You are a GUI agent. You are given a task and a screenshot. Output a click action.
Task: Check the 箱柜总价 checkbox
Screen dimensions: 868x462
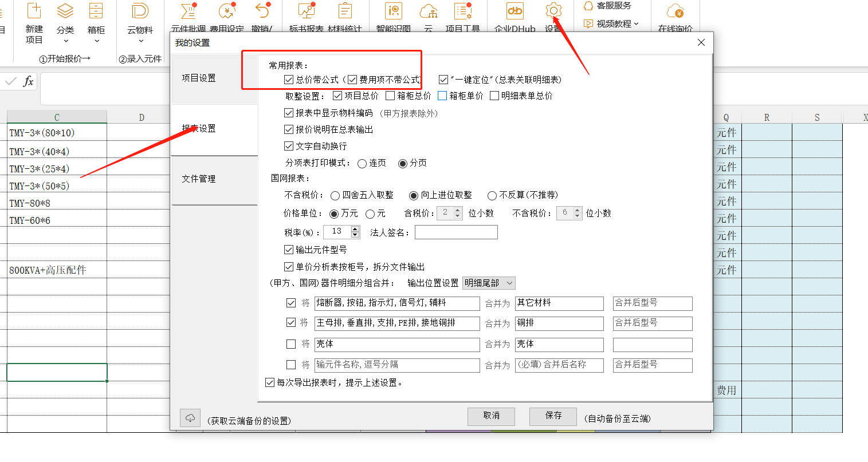(x=390, y=96)
